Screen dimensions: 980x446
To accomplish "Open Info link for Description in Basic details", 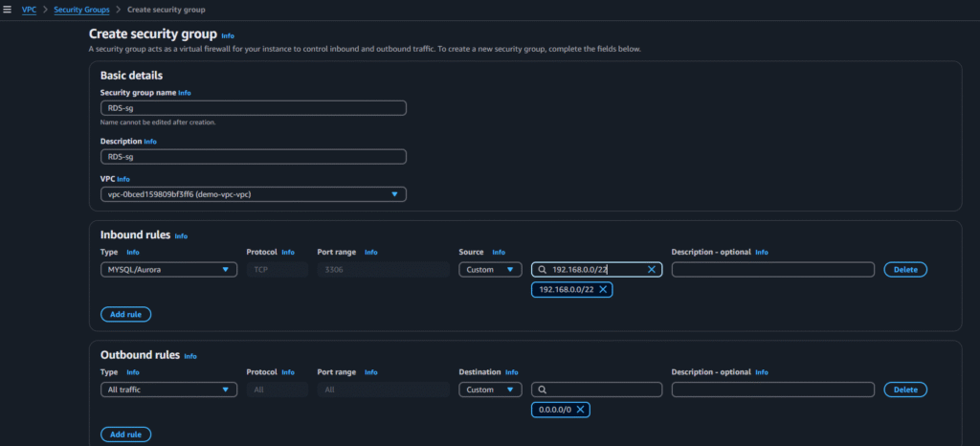I will click(x=150, y=142).
